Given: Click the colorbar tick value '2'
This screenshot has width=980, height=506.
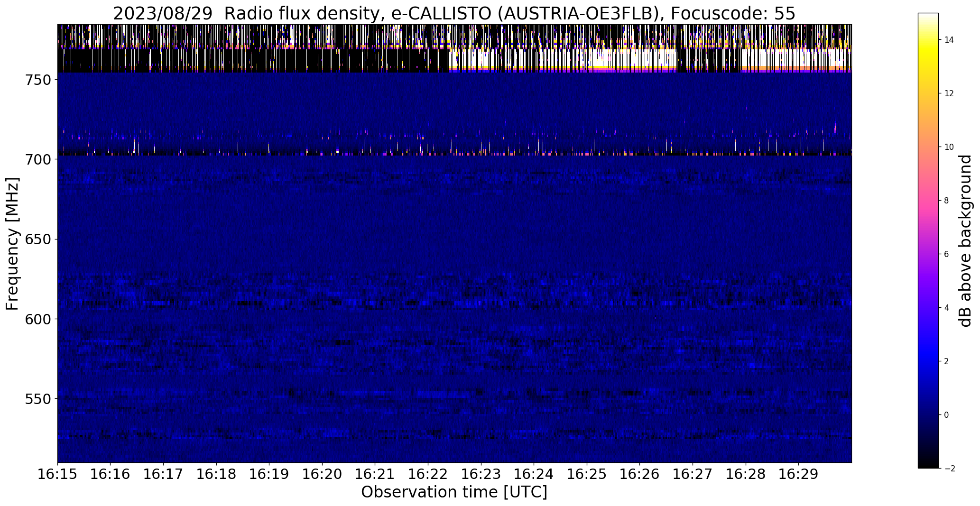Looking at the screenshot, I should [946, 361].
